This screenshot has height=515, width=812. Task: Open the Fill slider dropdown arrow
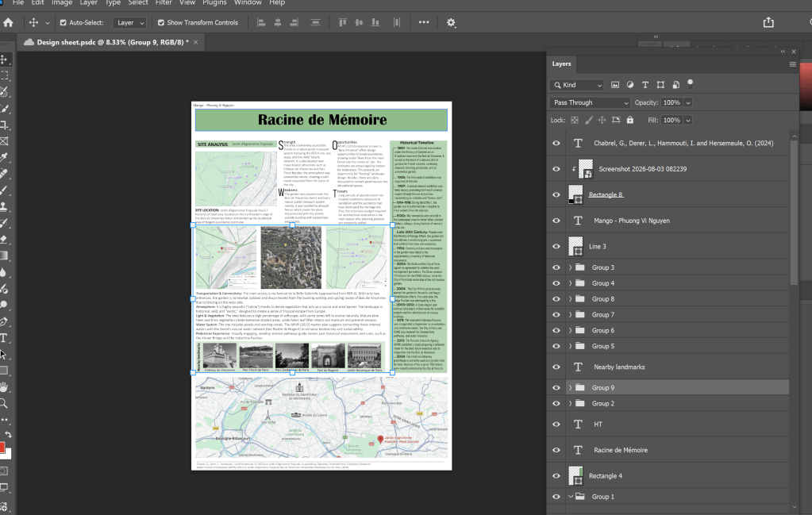click(688, 120)
